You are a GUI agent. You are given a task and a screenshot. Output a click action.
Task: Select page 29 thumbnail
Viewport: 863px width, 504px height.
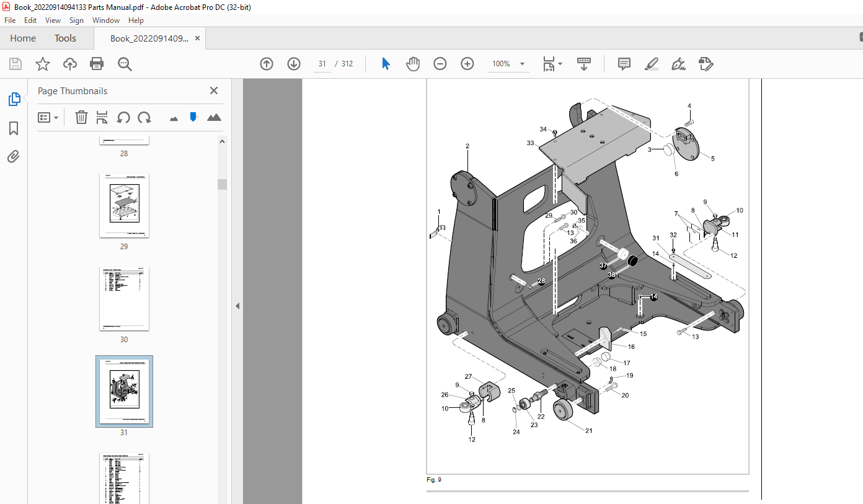click(x=124, y=205)
